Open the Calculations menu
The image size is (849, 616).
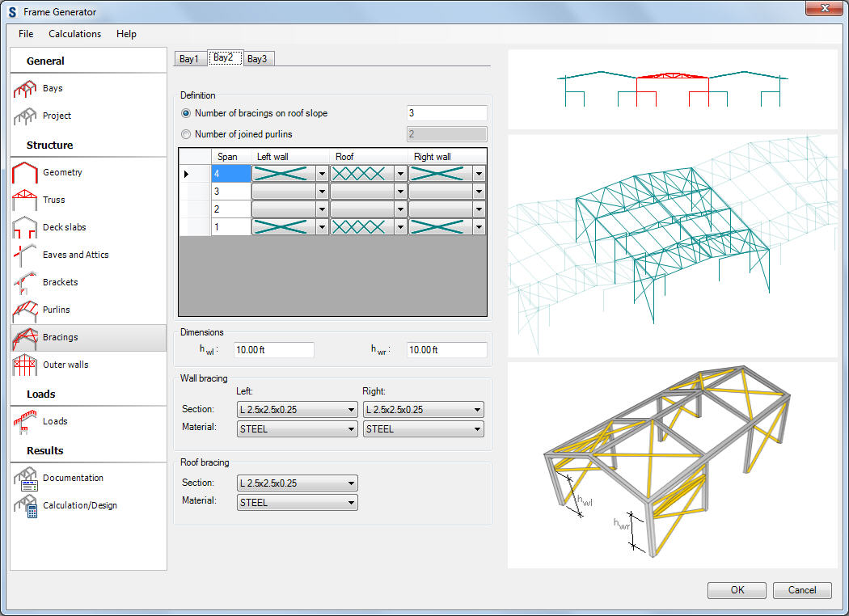[74, 34]
